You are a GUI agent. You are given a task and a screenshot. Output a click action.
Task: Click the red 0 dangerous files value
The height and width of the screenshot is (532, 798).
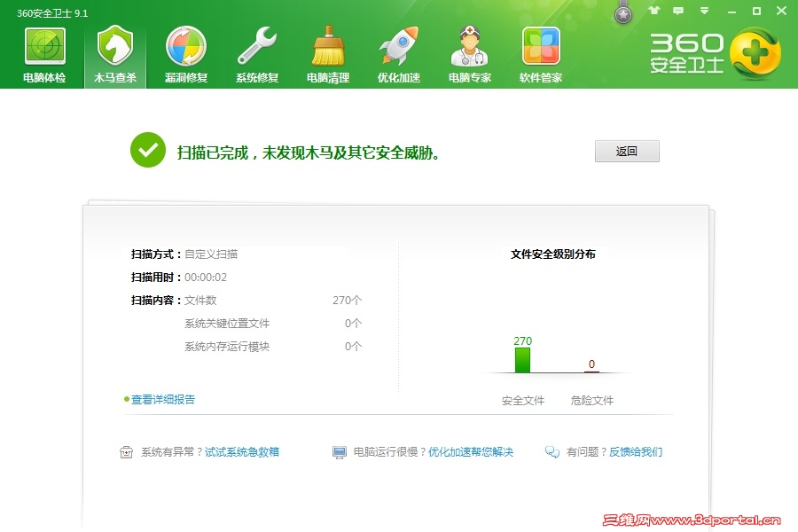pyautogui.click(x=592, y=364)
